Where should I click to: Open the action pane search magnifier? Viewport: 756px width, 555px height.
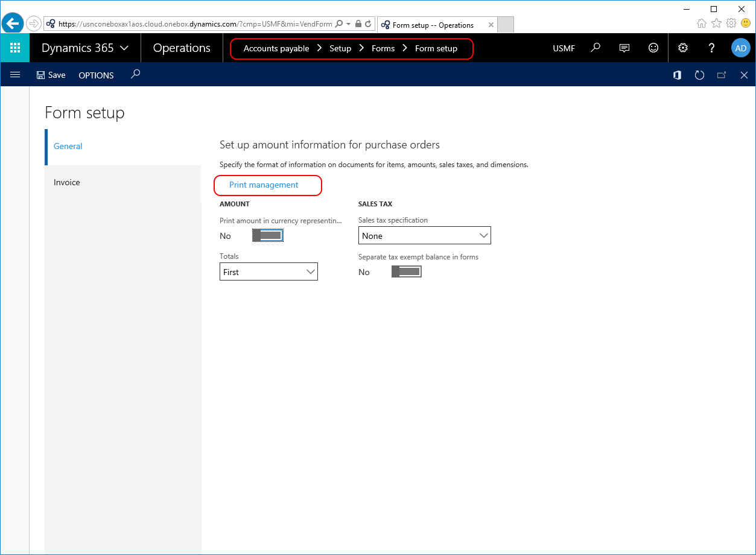pyautogui.click(x=136, y=74)
